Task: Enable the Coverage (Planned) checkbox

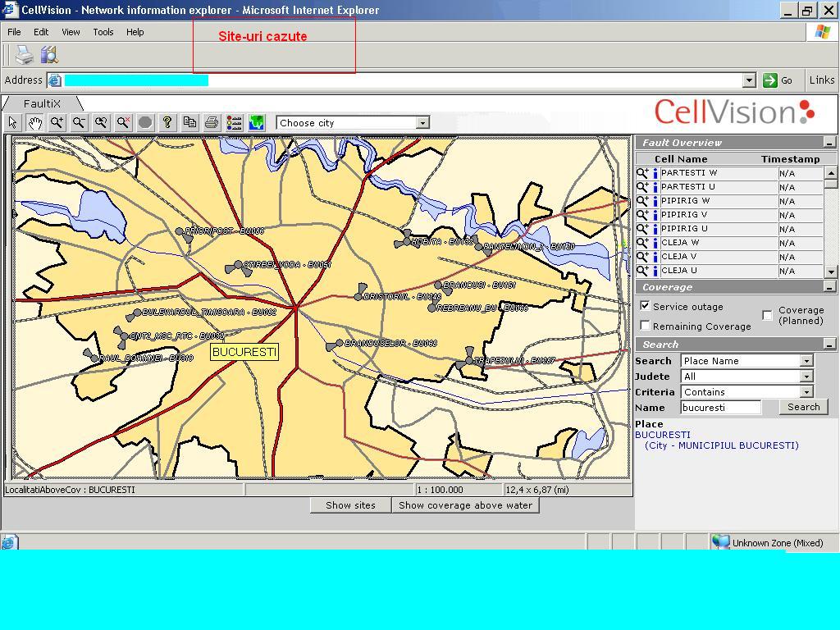Action: (x=767, y=315)
